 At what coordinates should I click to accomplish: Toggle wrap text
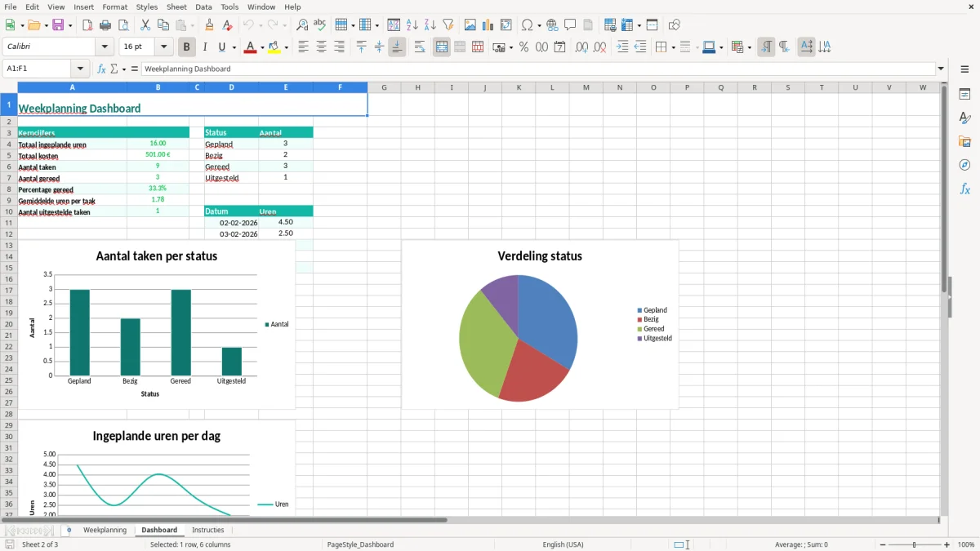click(x=420, y=47)
